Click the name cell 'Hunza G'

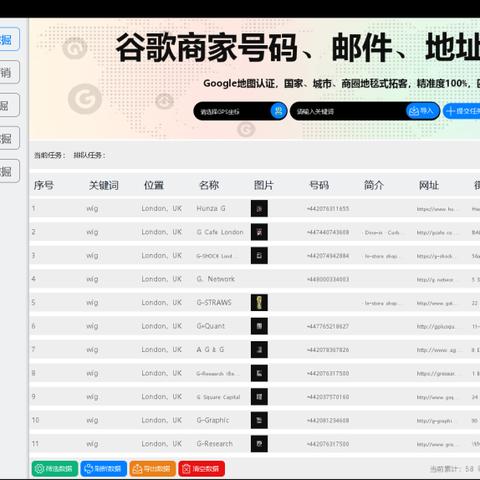coord(211,209)
